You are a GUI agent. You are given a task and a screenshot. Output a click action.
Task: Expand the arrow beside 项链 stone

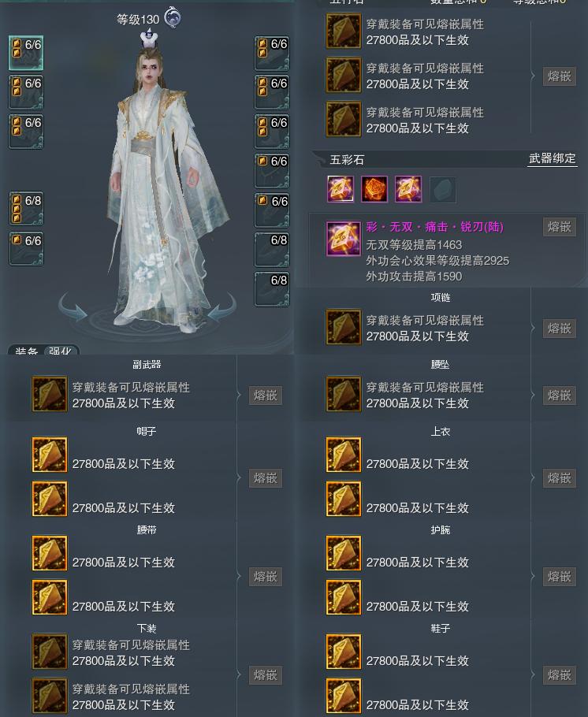coord(533,329)
